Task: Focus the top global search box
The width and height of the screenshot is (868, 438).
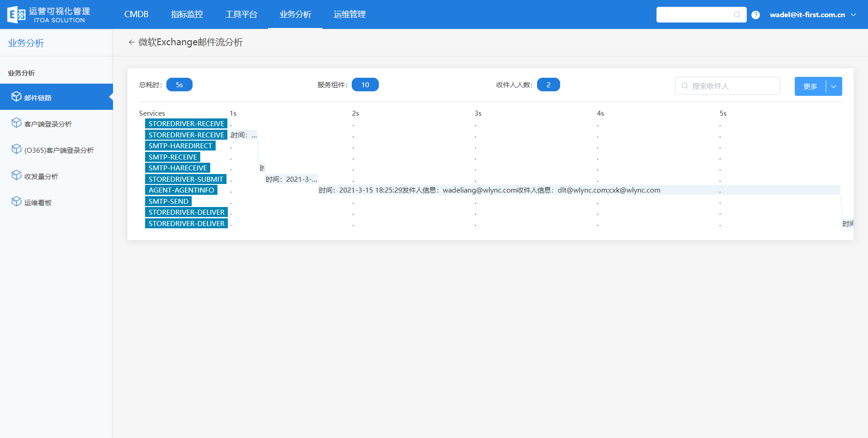Action: 701,14
